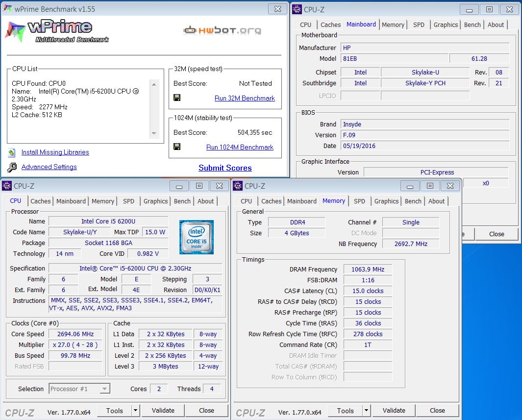Click Tools button in the CPU-Z CPU window
Image resolution: width=522 pixels, height=420 pixels.
115,411
